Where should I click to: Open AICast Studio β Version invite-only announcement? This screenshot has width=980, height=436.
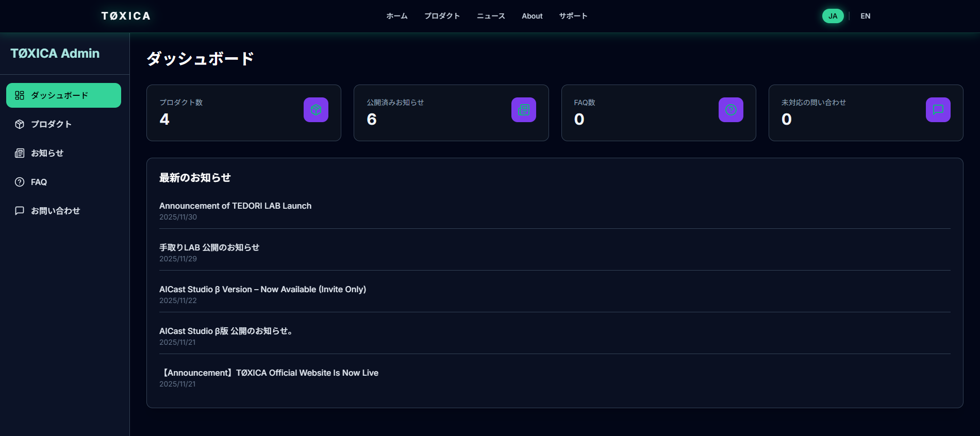point(262,289)
